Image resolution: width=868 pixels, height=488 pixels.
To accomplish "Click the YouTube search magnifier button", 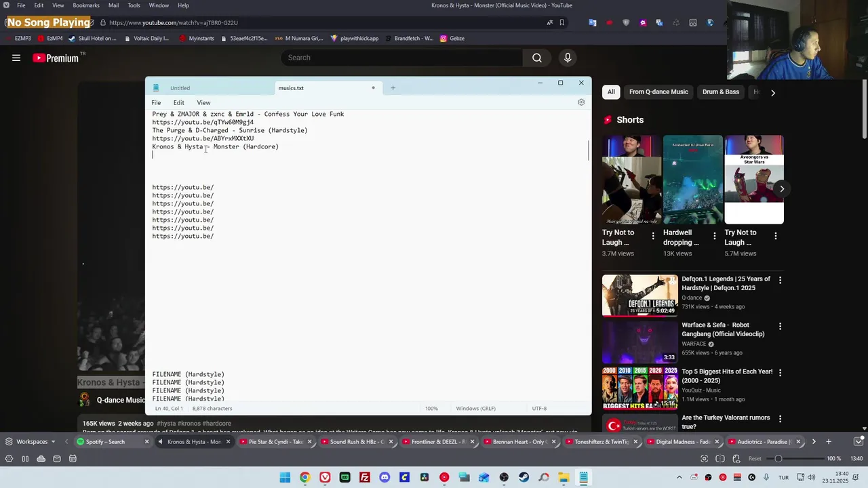I will coord(537,58).
